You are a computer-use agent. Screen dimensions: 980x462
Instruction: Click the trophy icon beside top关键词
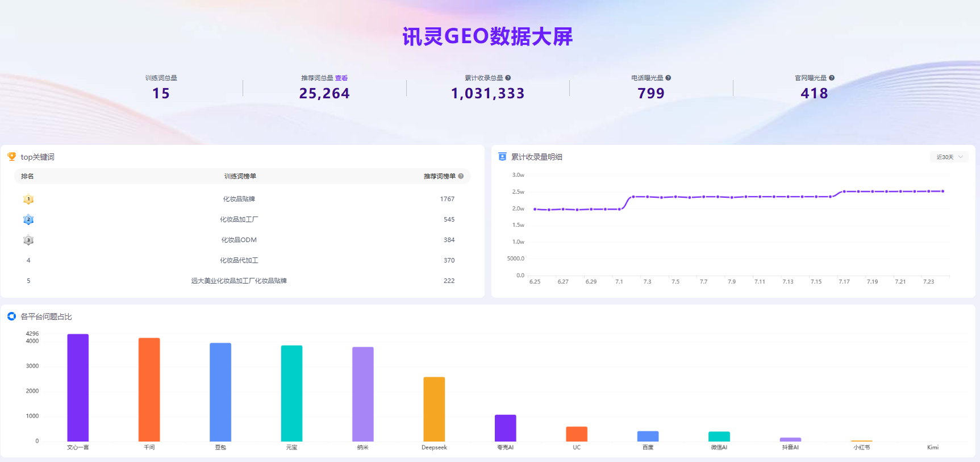pyautogui.click(x=11, y=156)
